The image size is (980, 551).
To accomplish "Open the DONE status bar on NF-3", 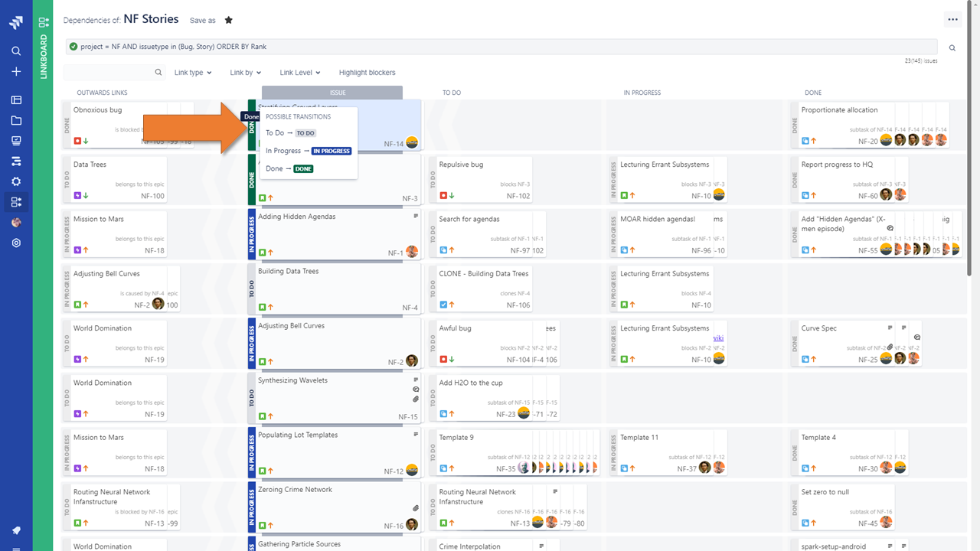I will [252, 180].
